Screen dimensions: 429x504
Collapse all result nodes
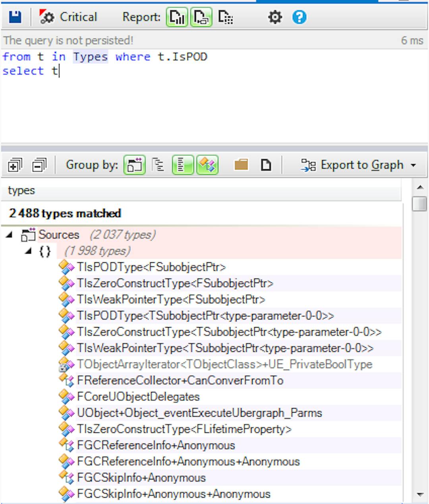point(39,165)
